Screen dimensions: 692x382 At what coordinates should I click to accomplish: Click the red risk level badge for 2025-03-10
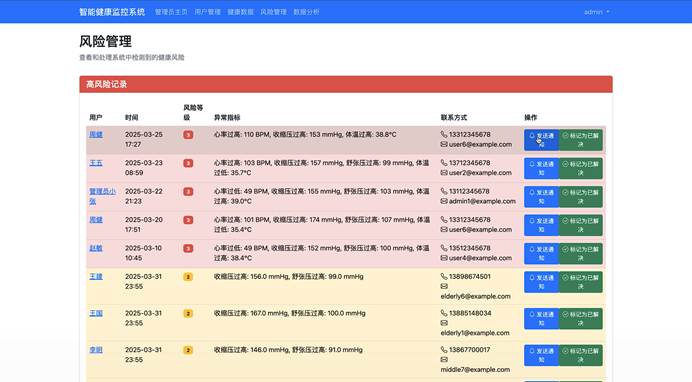pos(188,248)
